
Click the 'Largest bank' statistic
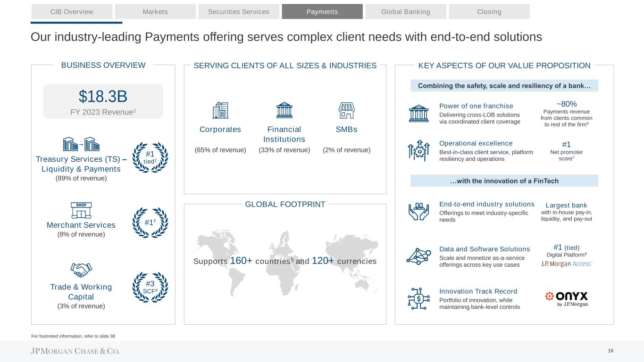pos(567,212)
